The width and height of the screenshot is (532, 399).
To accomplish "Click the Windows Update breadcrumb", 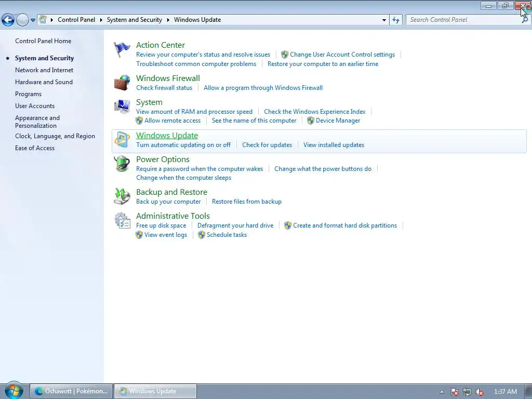I will coord(197,20).
